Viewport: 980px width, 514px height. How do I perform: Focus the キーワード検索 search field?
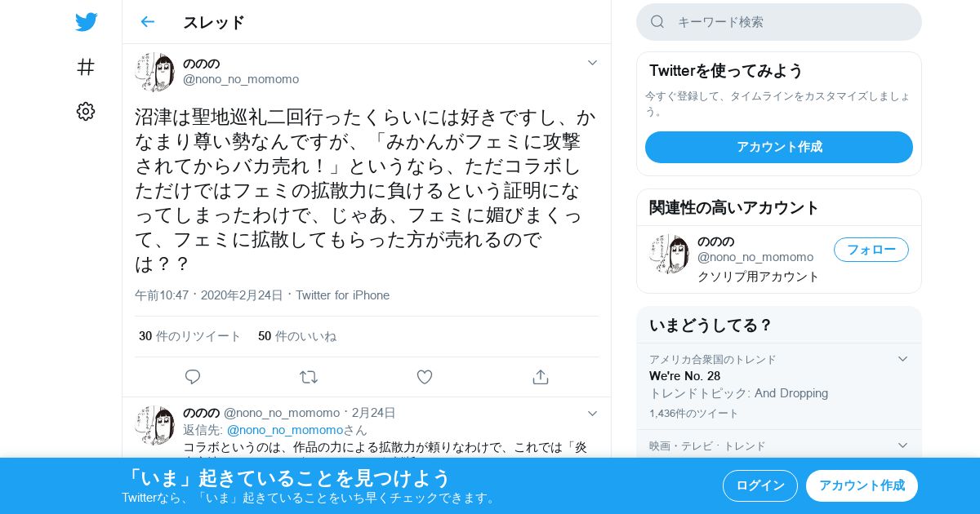779,22
